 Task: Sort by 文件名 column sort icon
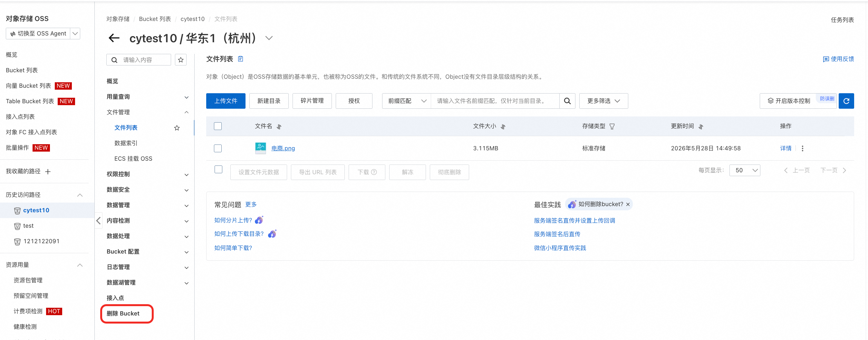[x=279, y=126]
